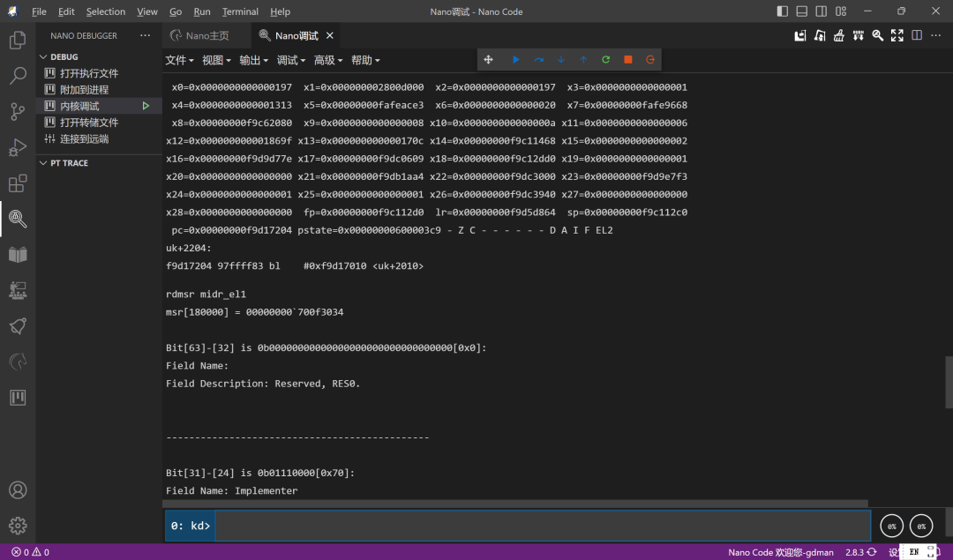Click Step Over in debug toolbar
The height and width of the screenshot is (560, 953).
pos(538,59)
